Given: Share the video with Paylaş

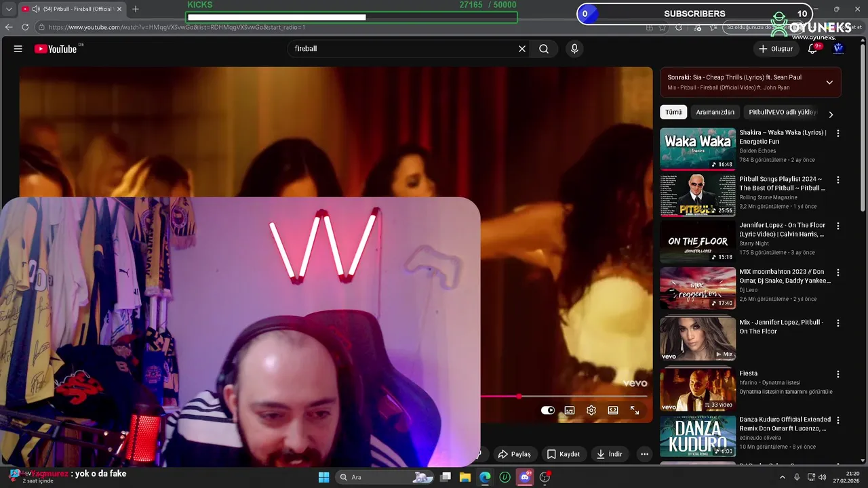Looking at the screenshot, I should (x=515, y=454).
